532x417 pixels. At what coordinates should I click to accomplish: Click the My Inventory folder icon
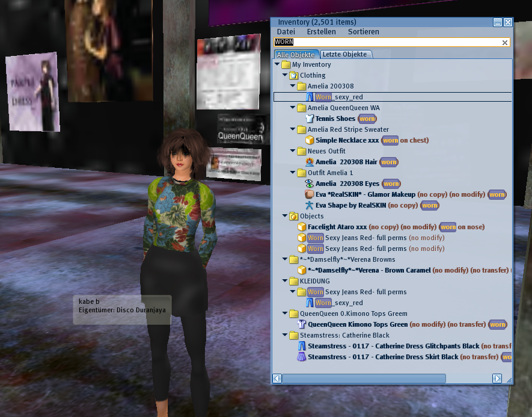[286, 64]
